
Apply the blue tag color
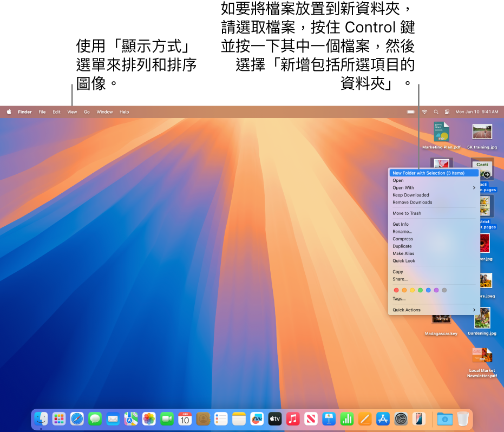click(x=428, y=290)
